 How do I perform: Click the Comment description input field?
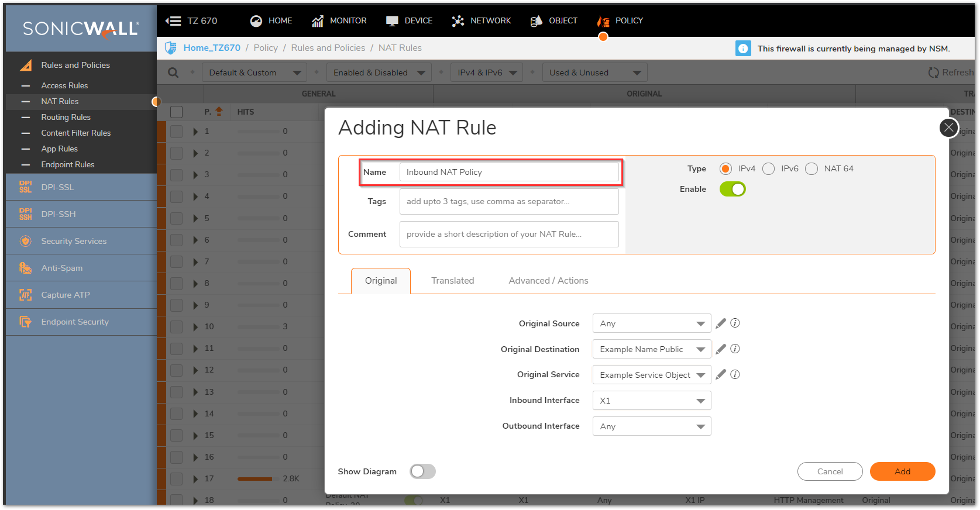tap(508, 234)
